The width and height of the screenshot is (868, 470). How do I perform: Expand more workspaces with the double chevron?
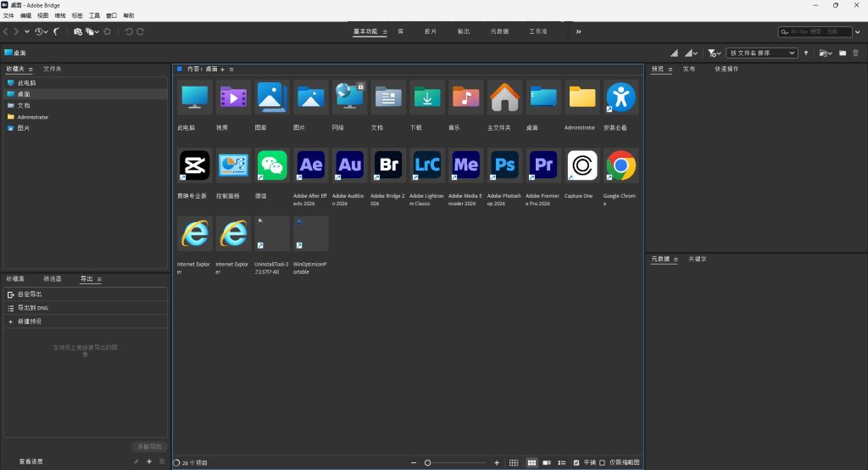pos(578,31)
